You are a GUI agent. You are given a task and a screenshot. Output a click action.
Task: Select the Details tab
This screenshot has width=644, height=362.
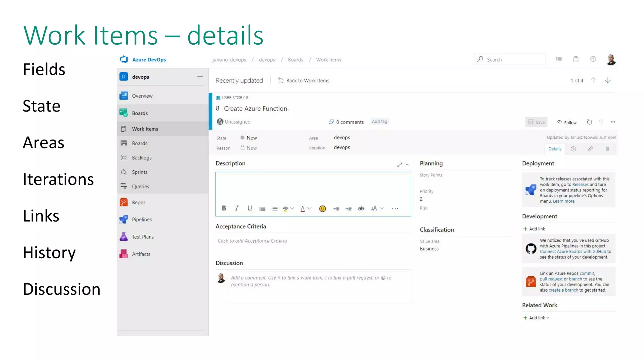coord(555,149)
